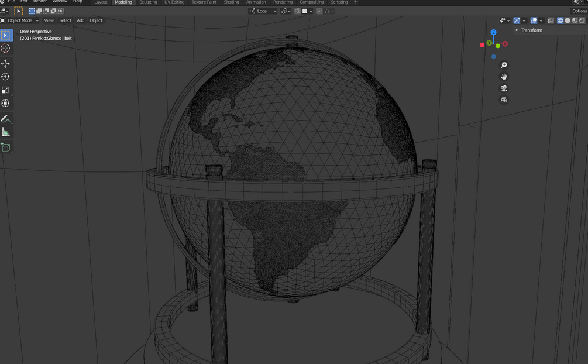The height and width of the screenshot is (364, 588).
Task: Click the red X axis on the gizmo
Action: pyautogui.click(x=505, y=44)
